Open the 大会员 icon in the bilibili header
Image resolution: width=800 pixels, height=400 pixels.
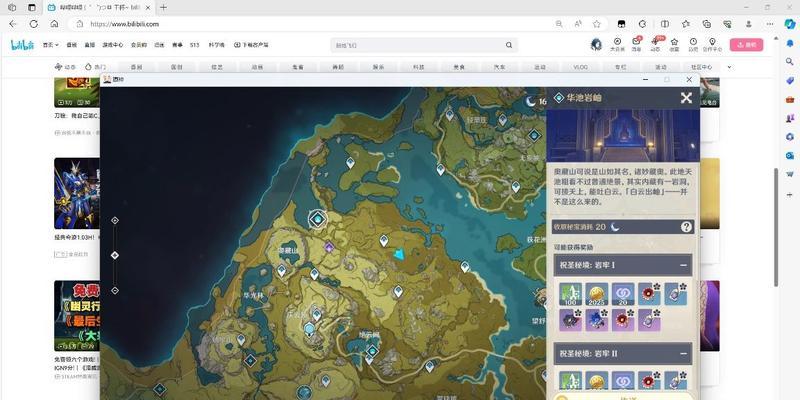pos(617,44)
